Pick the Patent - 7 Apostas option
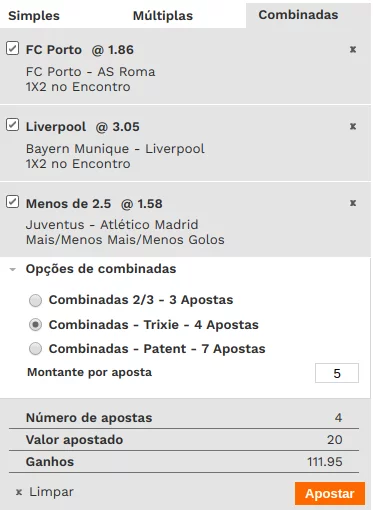The image size is (373, 510). [35, 349]
